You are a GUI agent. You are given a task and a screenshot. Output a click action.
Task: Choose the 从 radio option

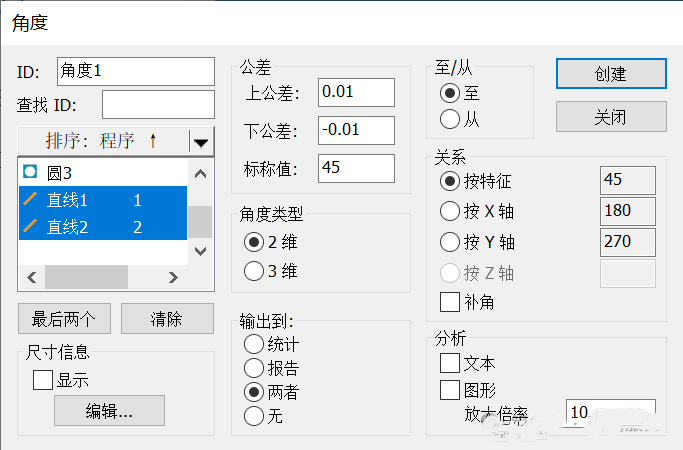(450, 120)
